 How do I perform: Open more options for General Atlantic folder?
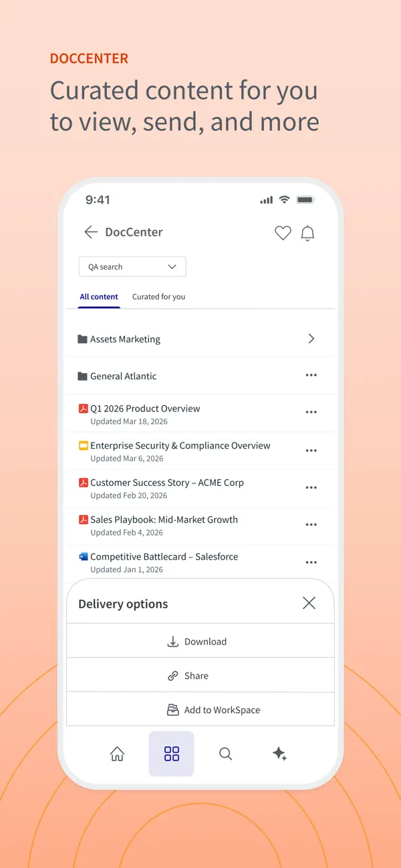[x=311, y=375]
